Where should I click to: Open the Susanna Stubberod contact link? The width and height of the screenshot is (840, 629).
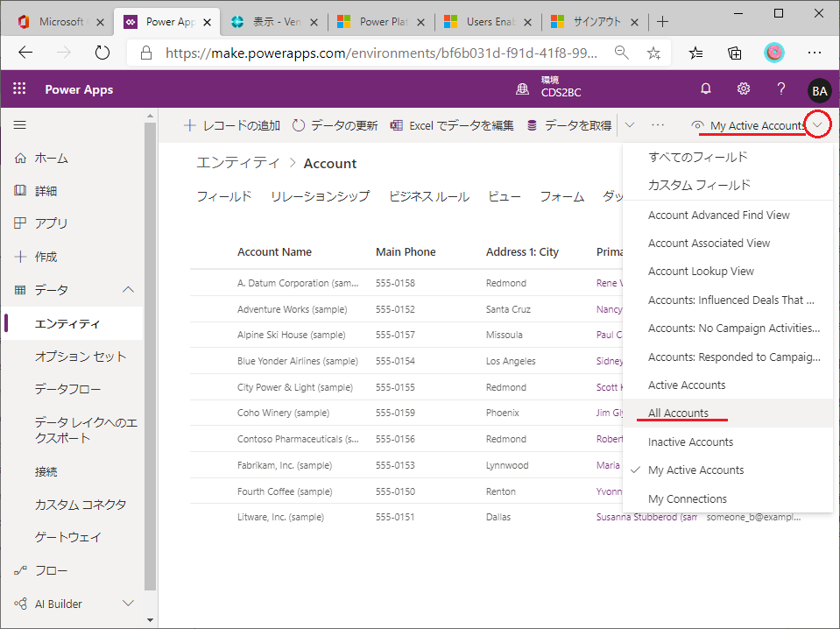[x=646, y=517]
